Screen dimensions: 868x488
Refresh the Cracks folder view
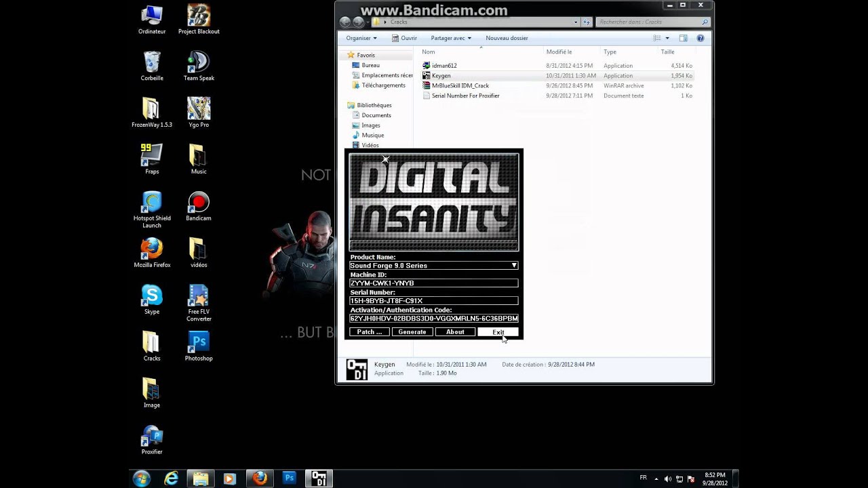[x=587, y=22]
